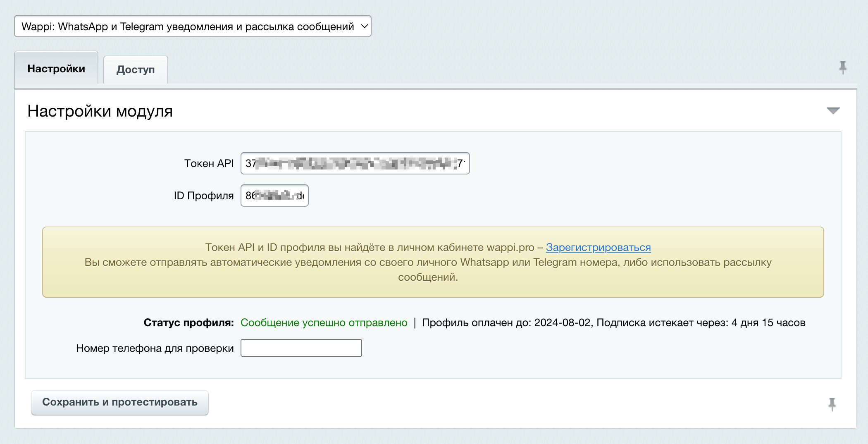Click the Сообщение успешно отправлено status text
Image resolution: width=868 pixels, height=444 pixels.
324,323
